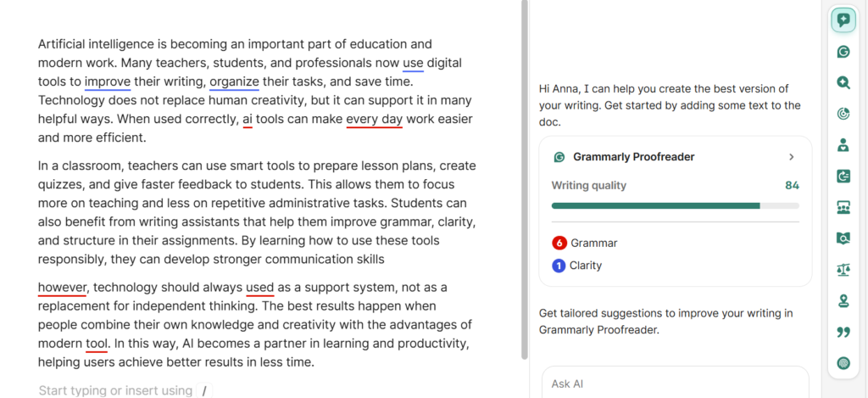Click the fingerprint-style icon at sidebar bottom
The height and width of the screenshot is (398, 868).
843,363
